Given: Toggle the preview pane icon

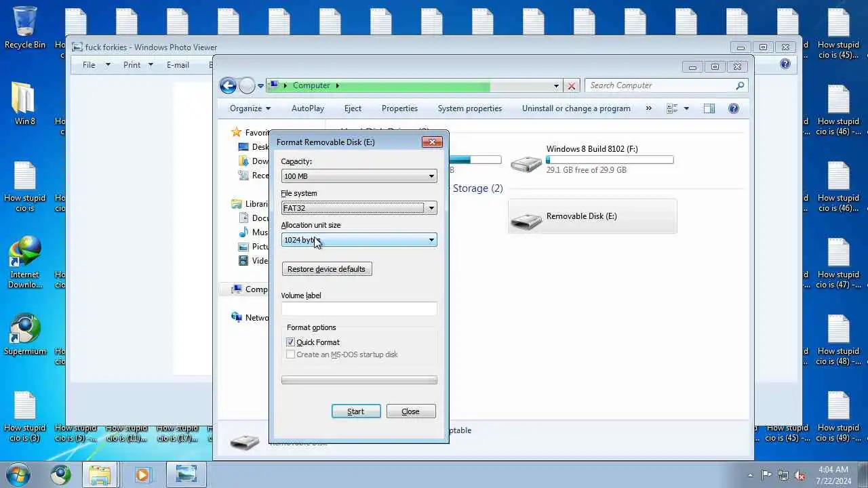Looking at the screenshot, I should [709, 108].
